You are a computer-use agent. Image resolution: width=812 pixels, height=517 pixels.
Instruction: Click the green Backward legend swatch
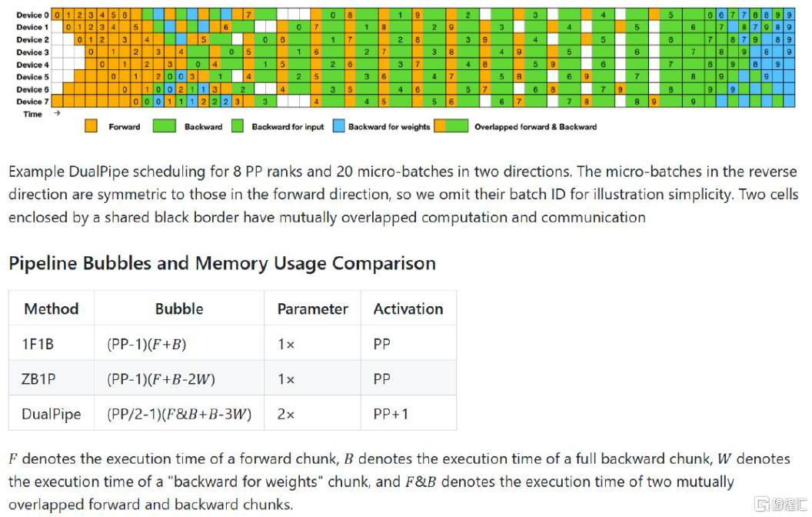tap(164, 126)
